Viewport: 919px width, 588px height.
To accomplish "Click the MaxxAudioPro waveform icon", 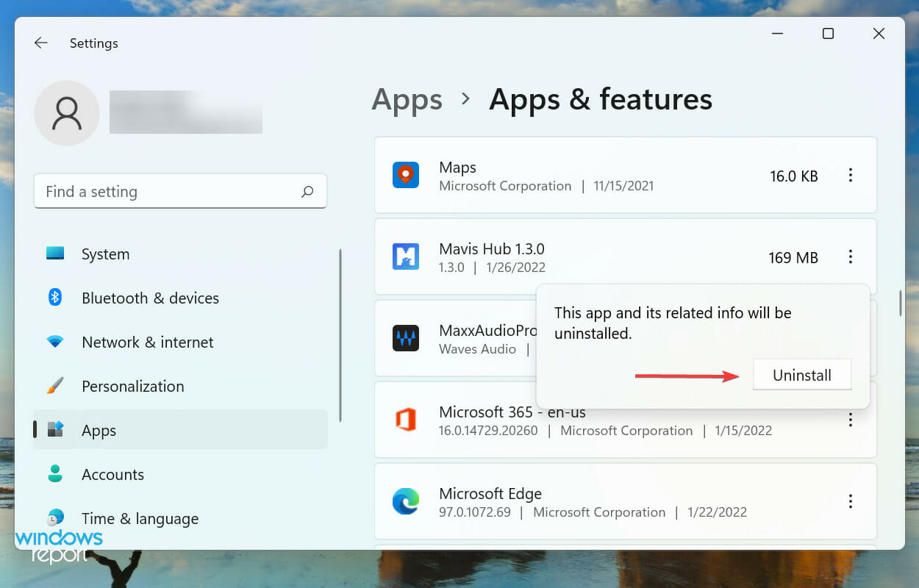I will click(405, 338).
